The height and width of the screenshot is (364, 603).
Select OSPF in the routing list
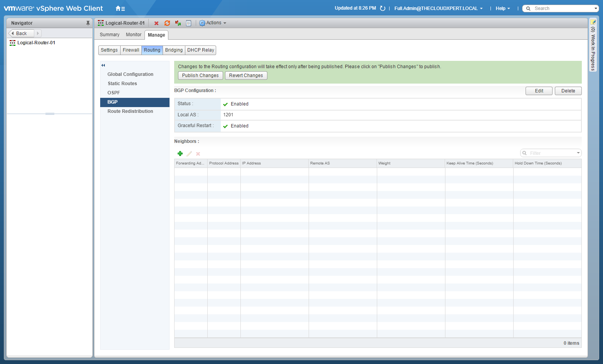pos(114,93)
